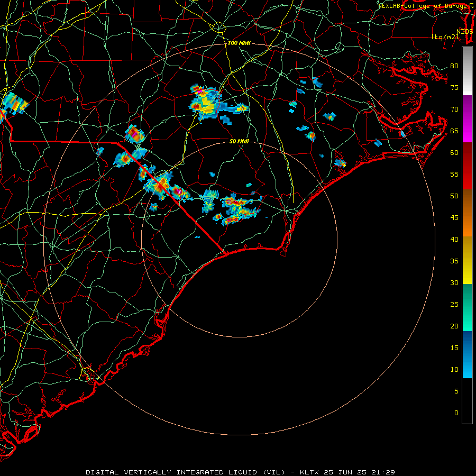
Task: Click the color scale value '25'
Action: pos(454,305)
